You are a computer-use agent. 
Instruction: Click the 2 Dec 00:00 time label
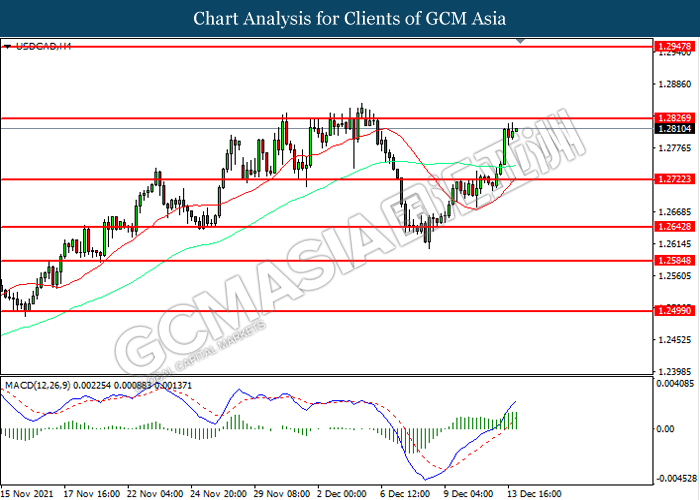tap(342, 494)
